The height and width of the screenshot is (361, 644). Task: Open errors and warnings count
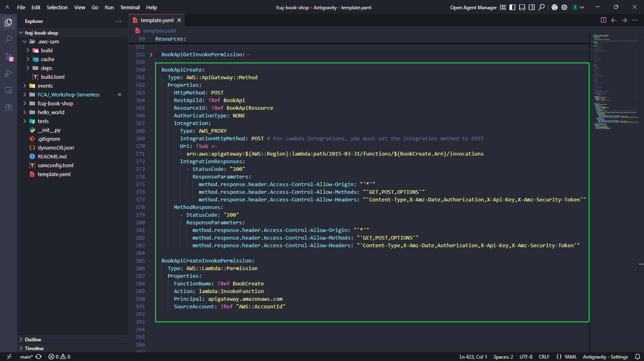(59, 357)
